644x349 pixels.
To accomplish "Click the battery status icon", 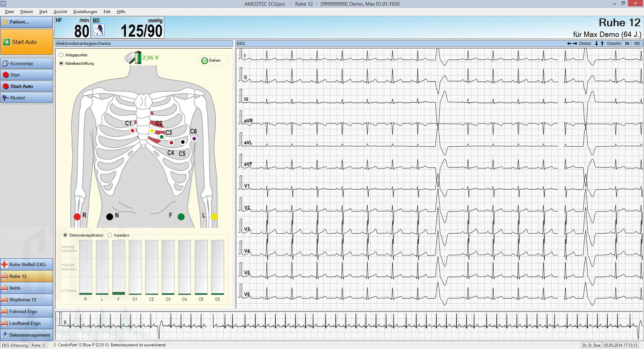I will click(133, 57).
